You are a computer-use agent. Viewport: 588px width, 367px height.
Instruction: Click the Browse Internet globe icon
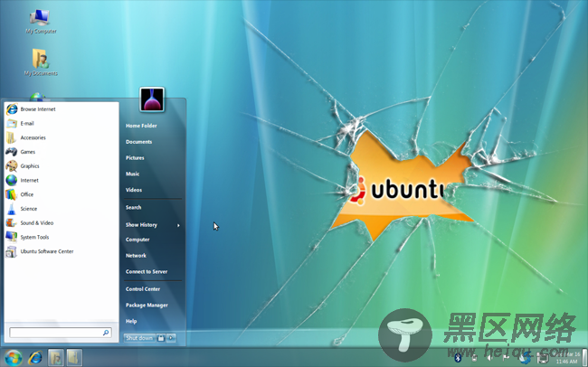(11, 109)
